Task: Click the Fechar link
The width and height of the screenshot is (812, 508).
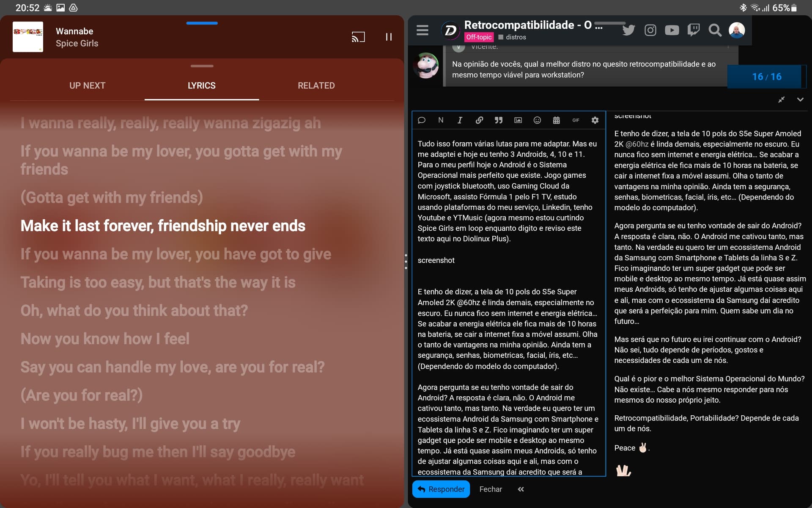Action: click(491, 489)
